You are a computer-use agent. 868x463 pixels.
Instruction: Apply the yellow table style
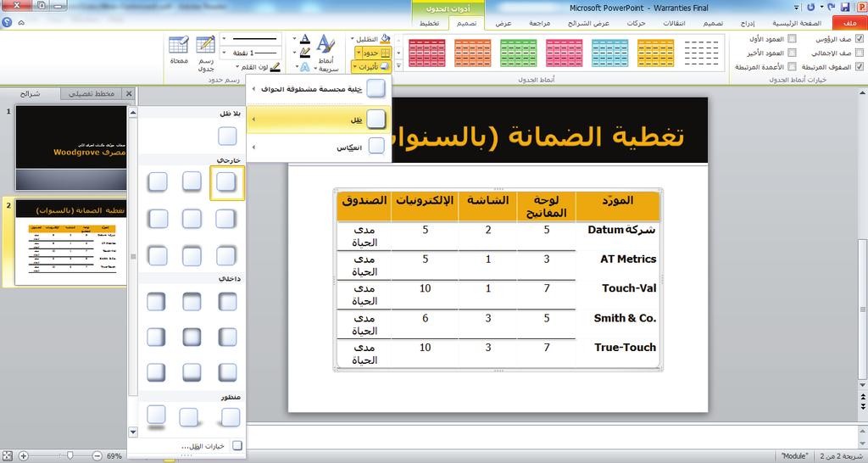[655, 53]
